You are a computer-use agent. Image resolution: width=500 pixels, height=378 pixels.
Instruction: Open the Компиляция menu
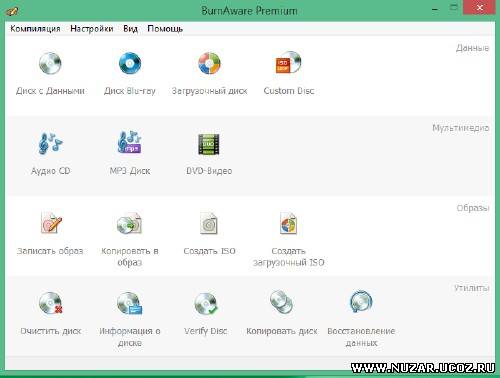[x=35, y=29]
